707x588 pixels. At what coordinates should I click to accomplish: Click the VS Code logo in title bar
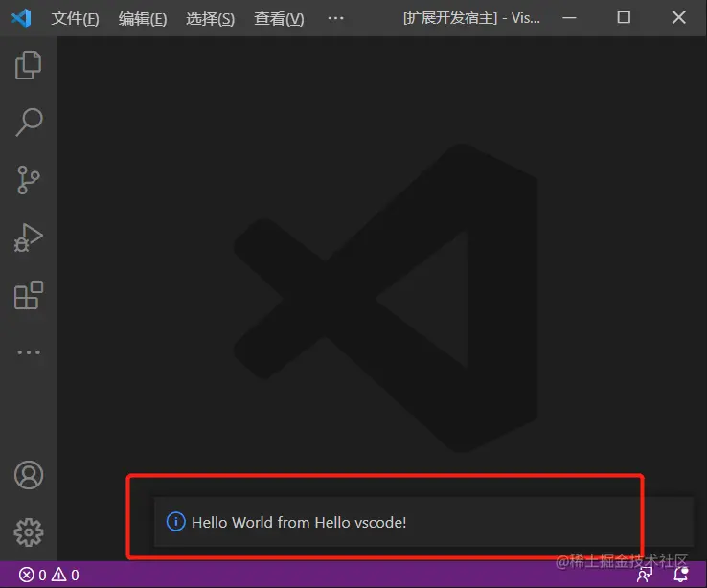21,18
